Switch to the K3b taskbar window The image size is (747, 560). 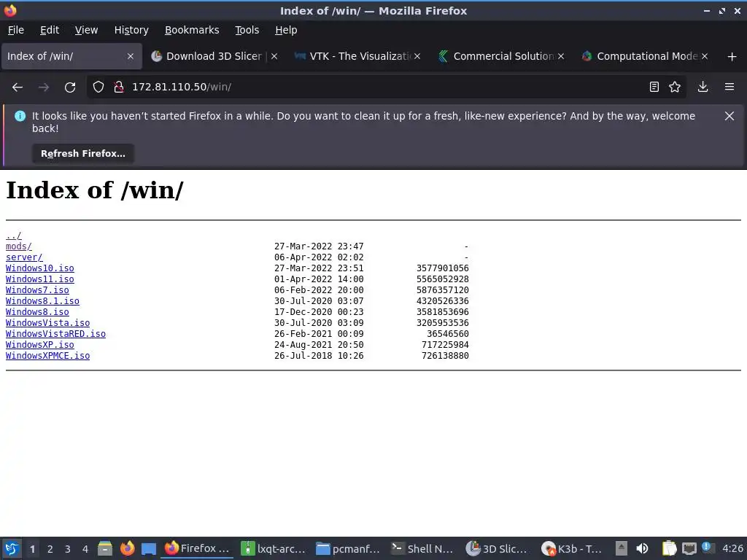573,548
